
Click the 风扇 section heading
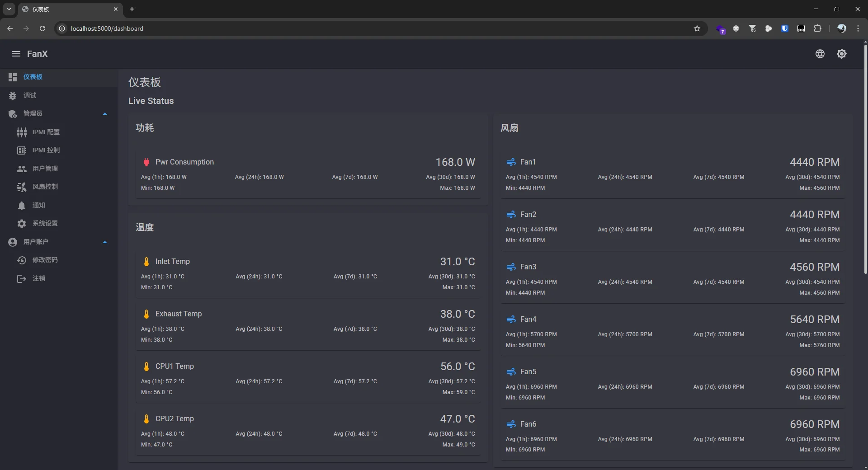pos(509,128)
